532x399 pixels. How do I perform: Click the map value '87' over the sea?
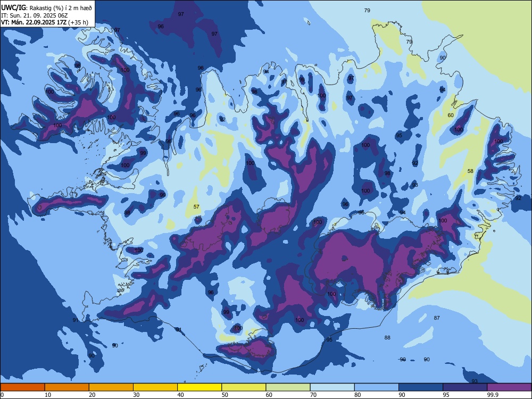click(x=437, y=318)
